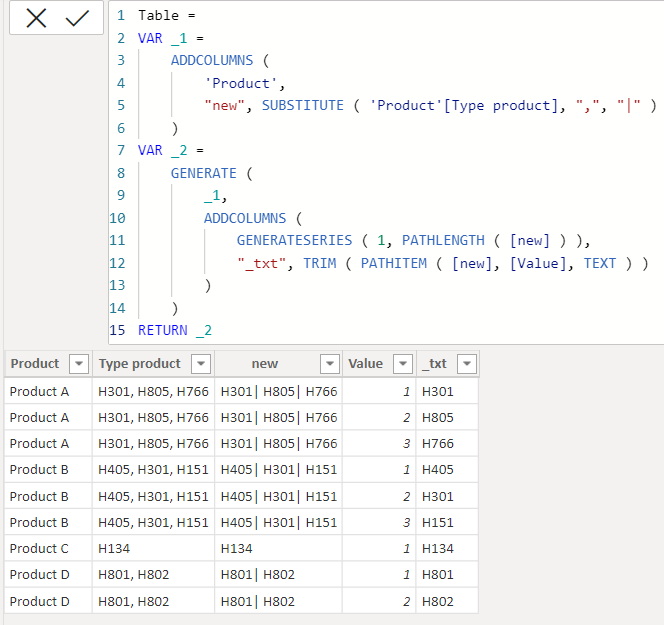This screenshot has height=625, width=664.
Task: Click line number 15 in editor gutter
Action: (x=117, y=330)
